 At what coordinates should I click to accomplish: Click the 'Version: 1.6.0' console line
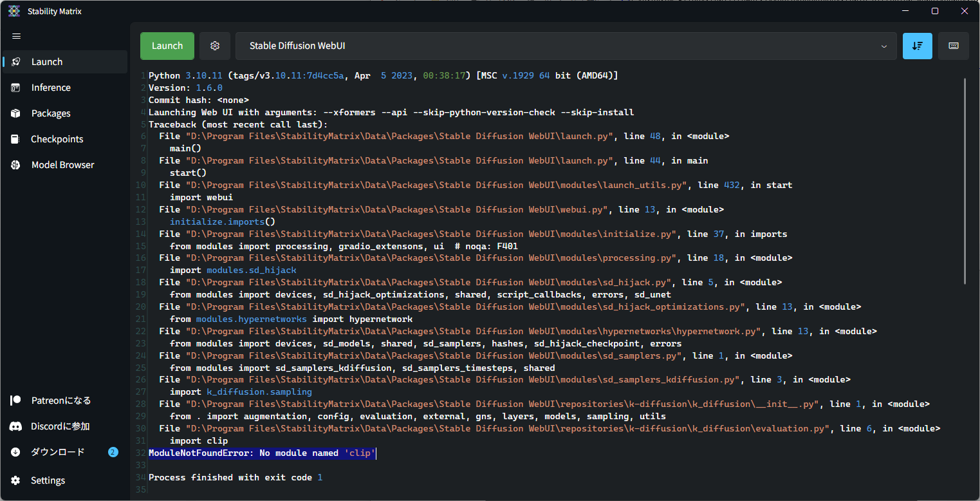tap(185, 88)
